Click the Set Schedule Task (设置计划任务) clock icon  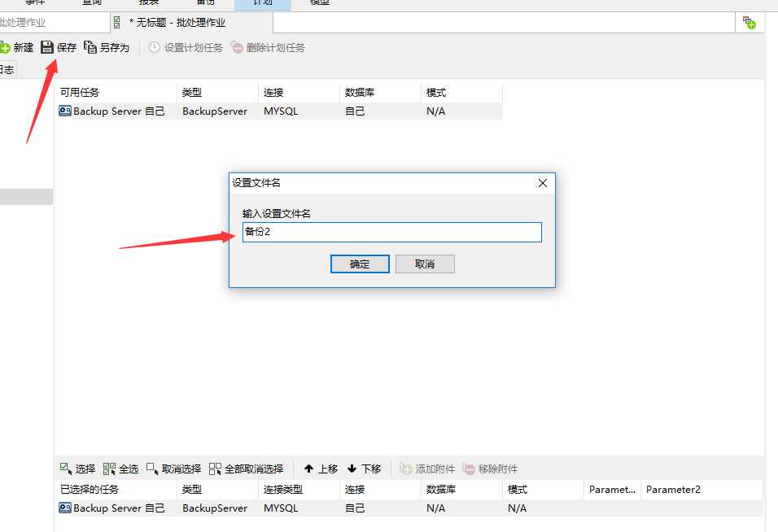[155, 48]
